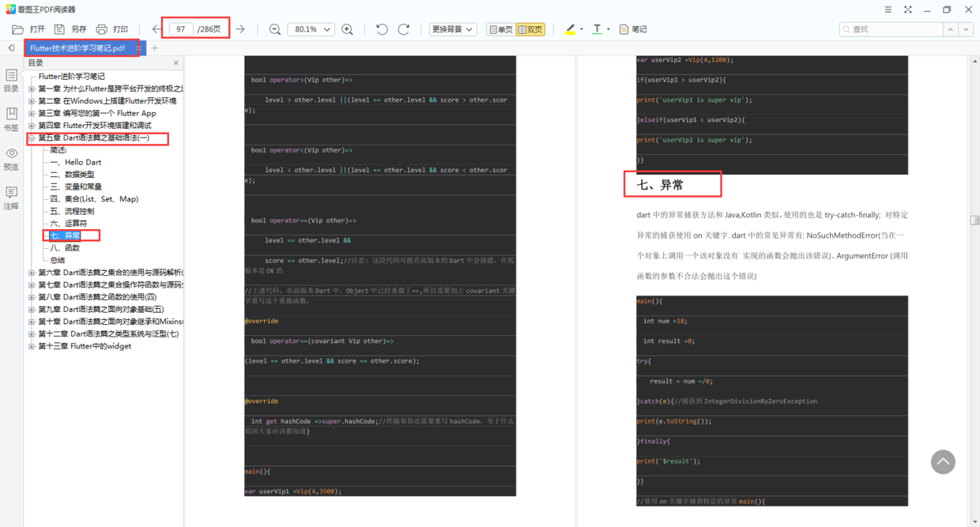The image size is (980, 527).
Task: Toggle fullscreen with the expand arrows icon
Action: point(907,9)
